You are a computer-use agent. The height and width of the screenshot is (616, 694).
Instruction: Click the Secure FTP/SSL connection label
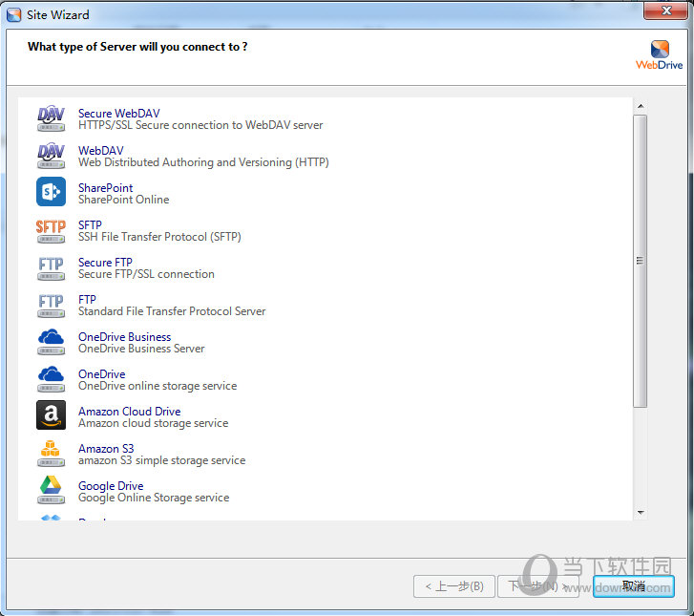coord(146,274)
